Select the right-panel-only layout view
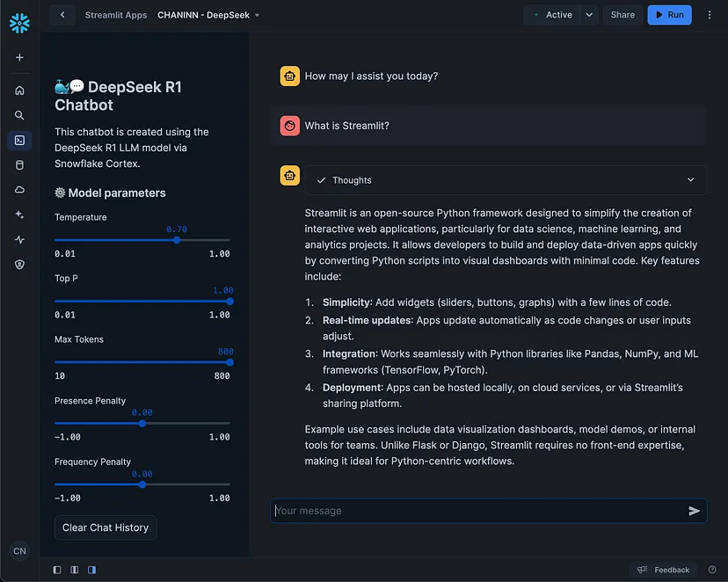Viewport: 728px width, 582px height. coord(91,570)
